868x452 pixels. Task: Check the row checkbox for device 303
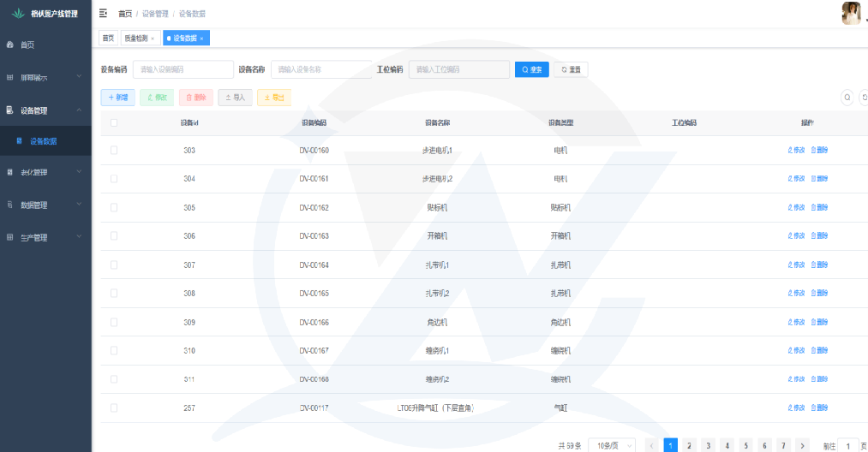pos(114,150)
